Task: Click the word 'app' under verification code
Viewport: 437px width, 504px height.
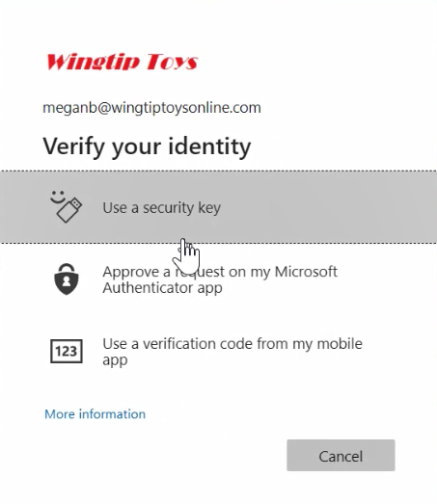Action: [115, 360]
